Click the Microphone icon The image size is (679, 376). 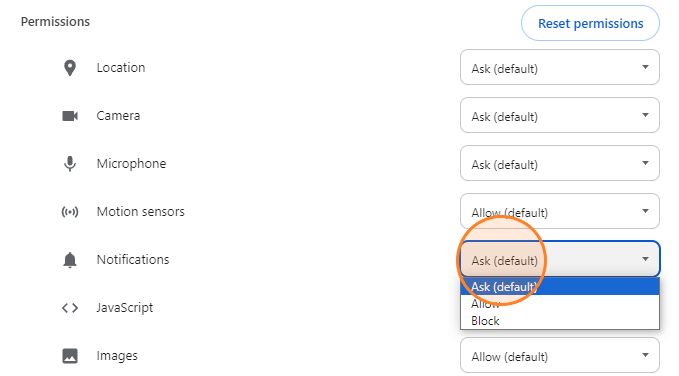click(x=70, y=164)
